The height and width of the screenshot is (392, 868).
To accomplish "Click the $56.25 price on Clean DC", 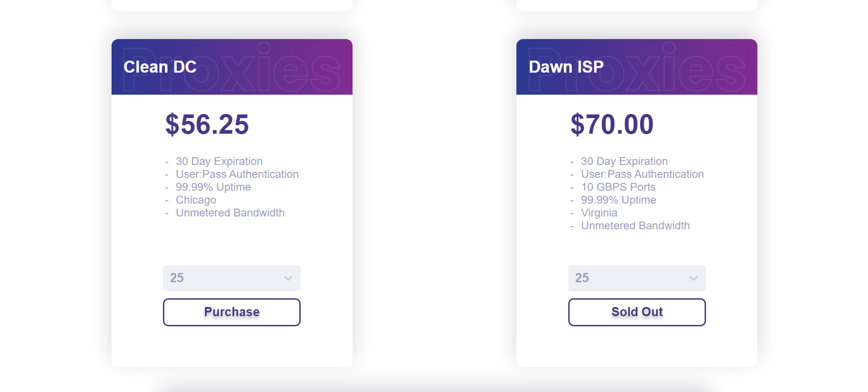I will 207,124.
